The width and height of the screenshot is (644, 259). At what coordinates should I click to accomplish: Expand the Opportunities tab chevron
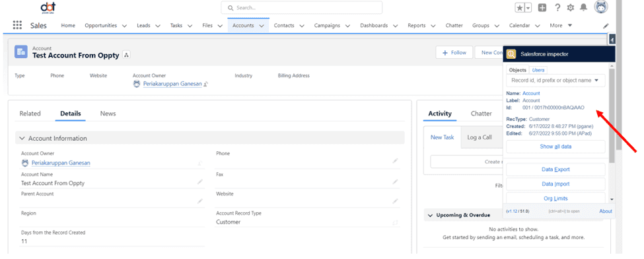tap(124, 26)
